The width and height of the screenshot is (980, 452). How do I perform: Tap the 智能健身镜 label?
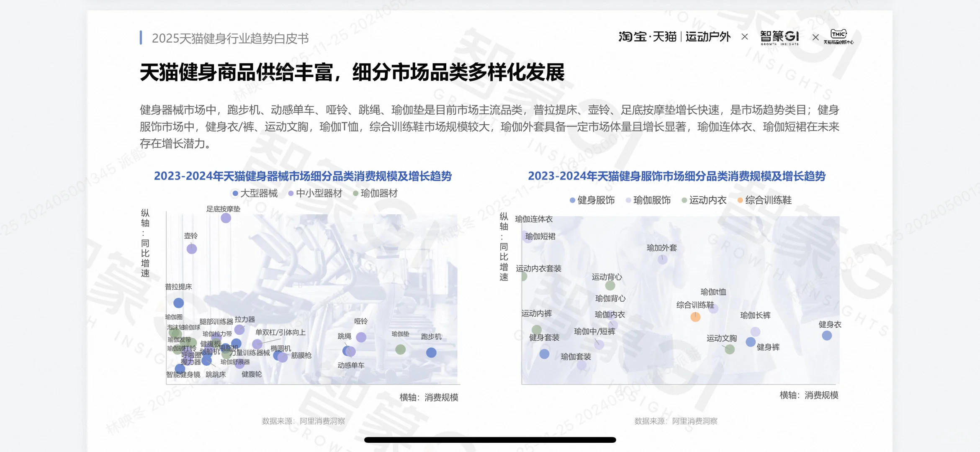(183, 375)
